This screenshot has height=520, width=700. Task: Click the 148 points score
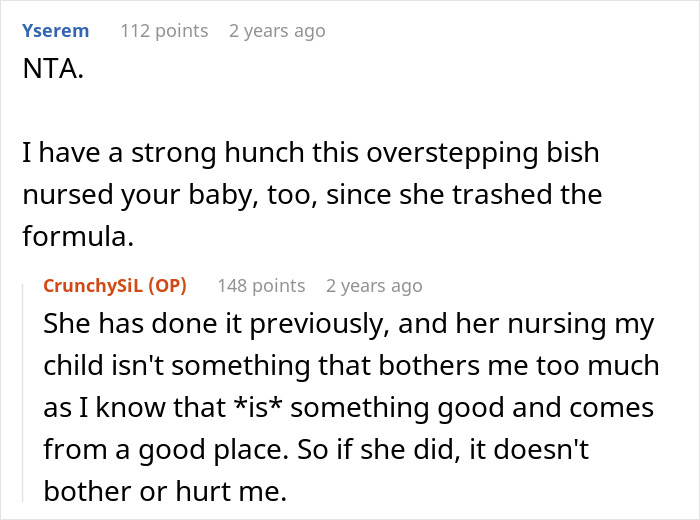261,286
